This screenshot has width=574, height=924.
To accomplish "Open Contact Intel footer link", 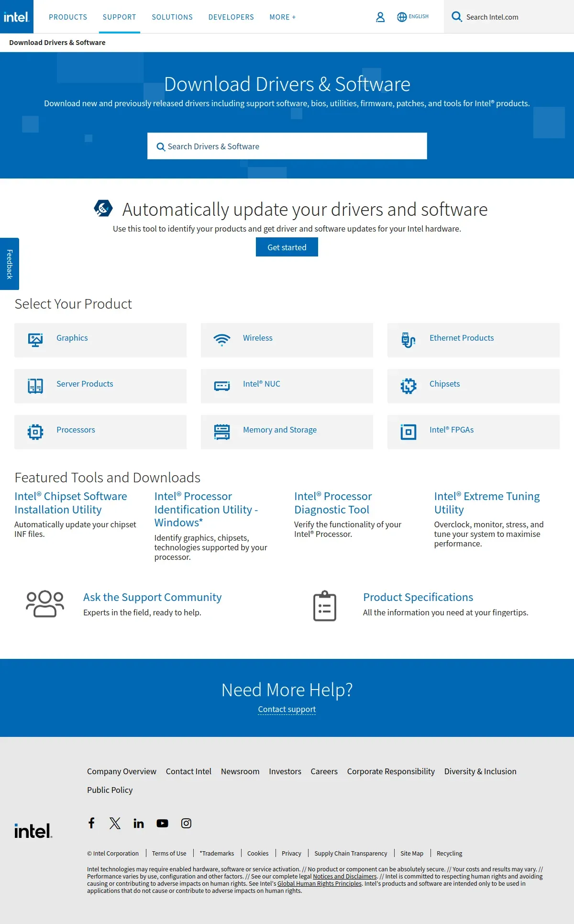I will pos(188,771).
